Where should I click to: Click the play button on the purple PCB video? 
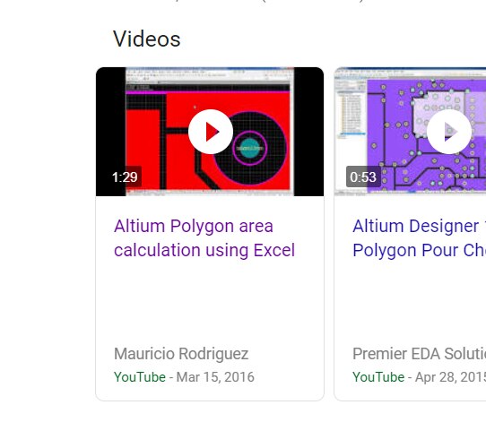click(449, 132)
